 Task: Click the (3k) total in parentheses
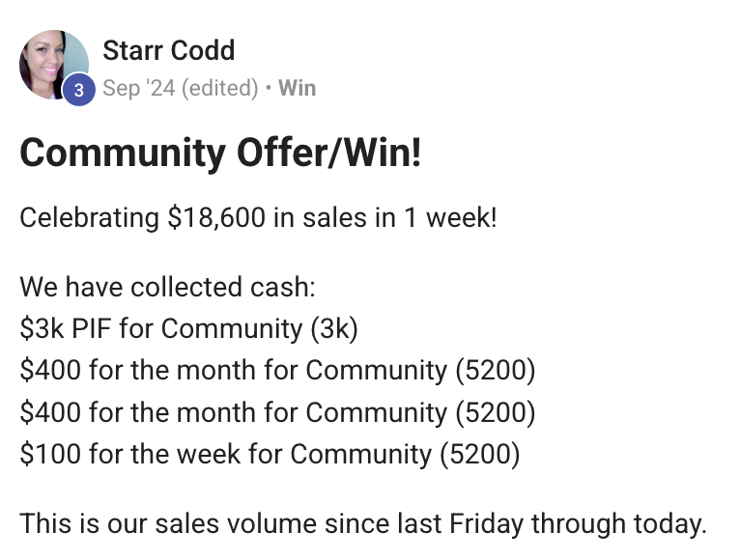click(x=334, y=328)
